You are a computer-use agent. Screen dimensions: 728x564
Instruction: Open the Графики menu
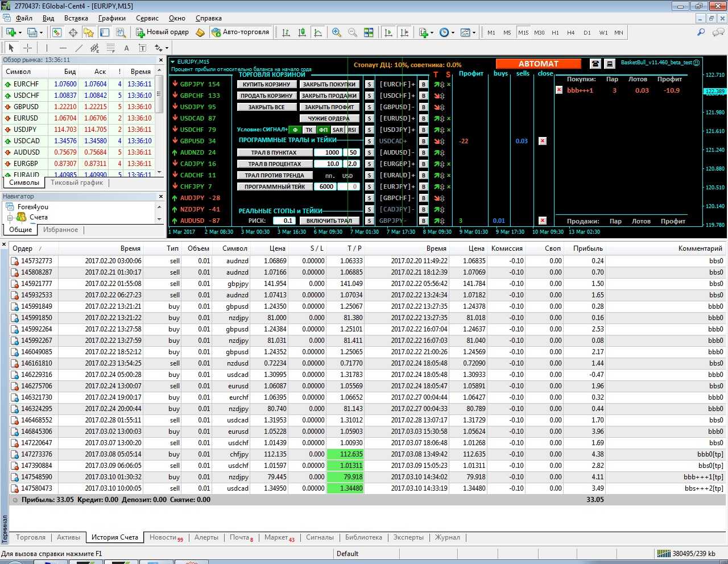point(111,18)
